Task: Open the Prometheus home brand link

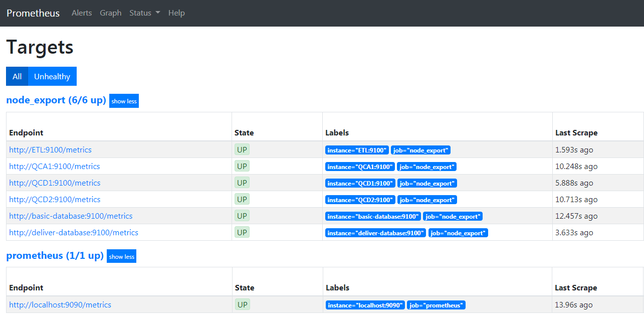Action: point(33,13)
